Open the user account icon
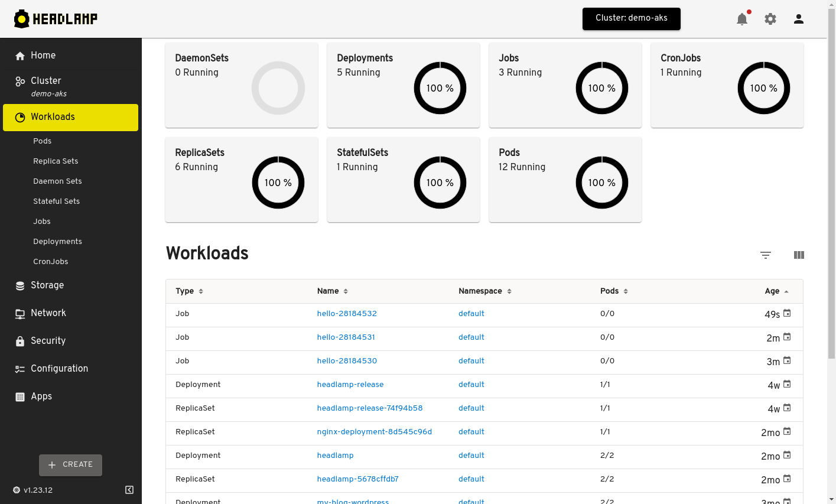 tap(798, 18)
